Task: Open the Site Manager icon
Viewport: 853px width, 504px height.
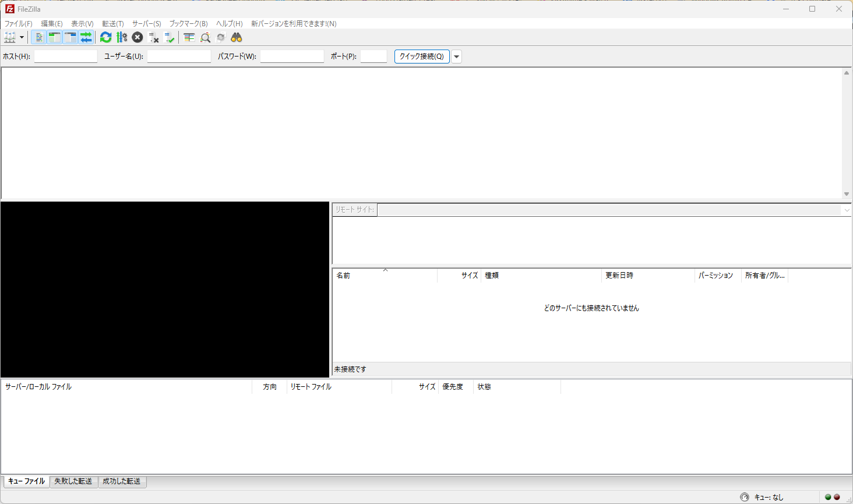Action: tap(10, 37)
